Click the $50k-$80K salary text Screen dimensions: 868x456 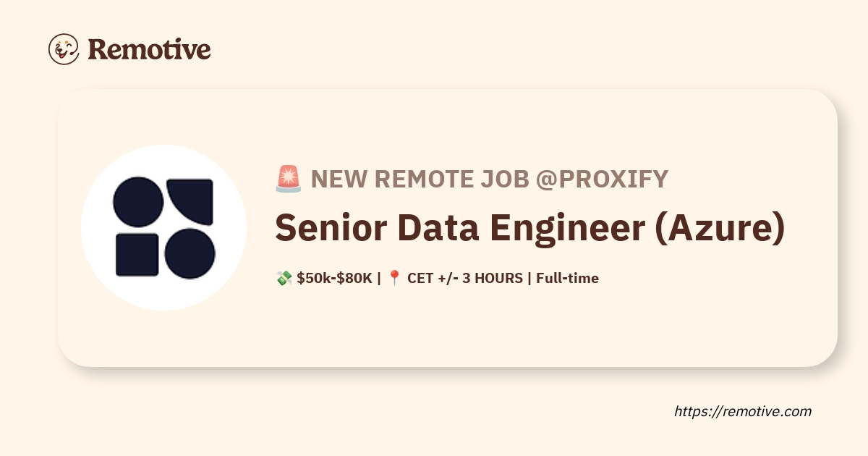(334, 278)
